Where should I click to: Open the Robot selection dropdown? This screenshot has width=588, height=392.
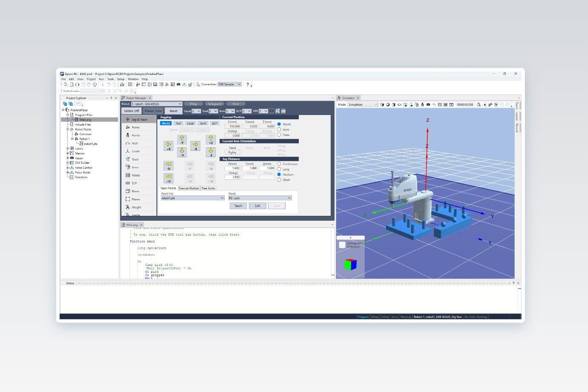coord(157,104)
